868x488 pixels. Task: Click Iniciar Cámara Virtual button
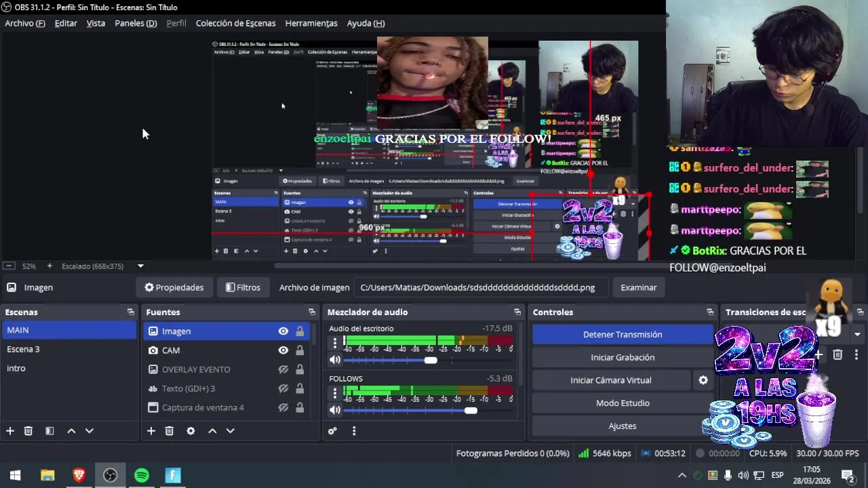(x=611, y=380)
